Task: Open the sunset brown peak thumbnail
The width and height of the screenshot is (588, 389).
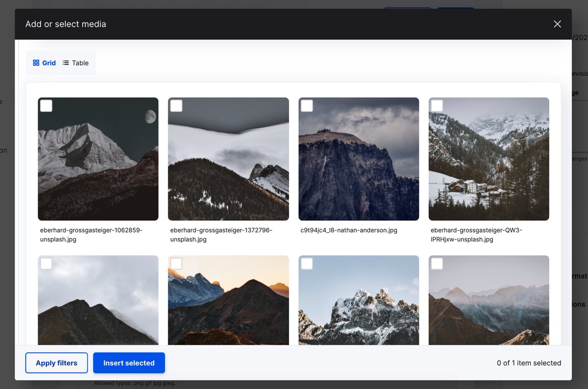Action: pos(228,300)
